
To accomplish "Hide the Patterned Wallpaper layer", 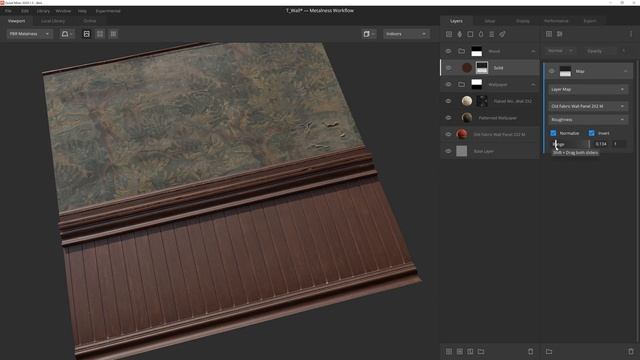I will pos(448,118).
